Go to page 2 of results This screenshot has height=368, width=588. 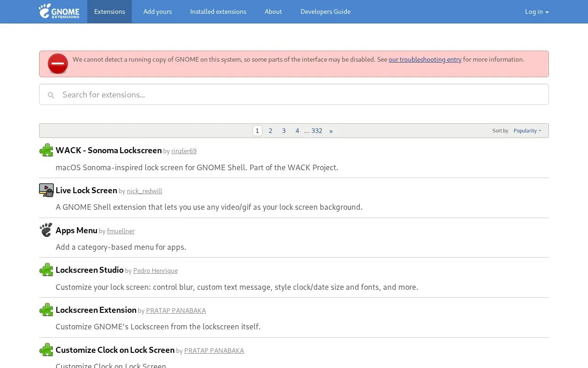tap(271, 131)
